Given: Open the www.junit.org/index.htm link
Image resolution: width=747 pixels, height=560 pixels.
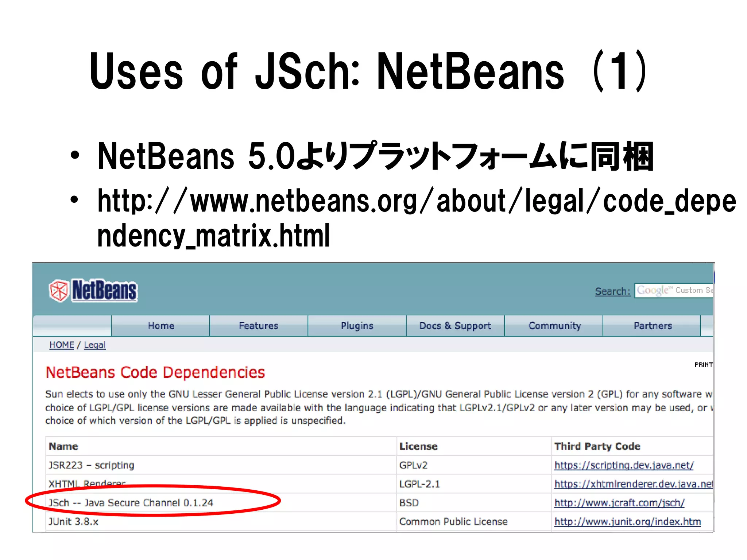Looking at the screenshot, I should (x=627, y=522).
